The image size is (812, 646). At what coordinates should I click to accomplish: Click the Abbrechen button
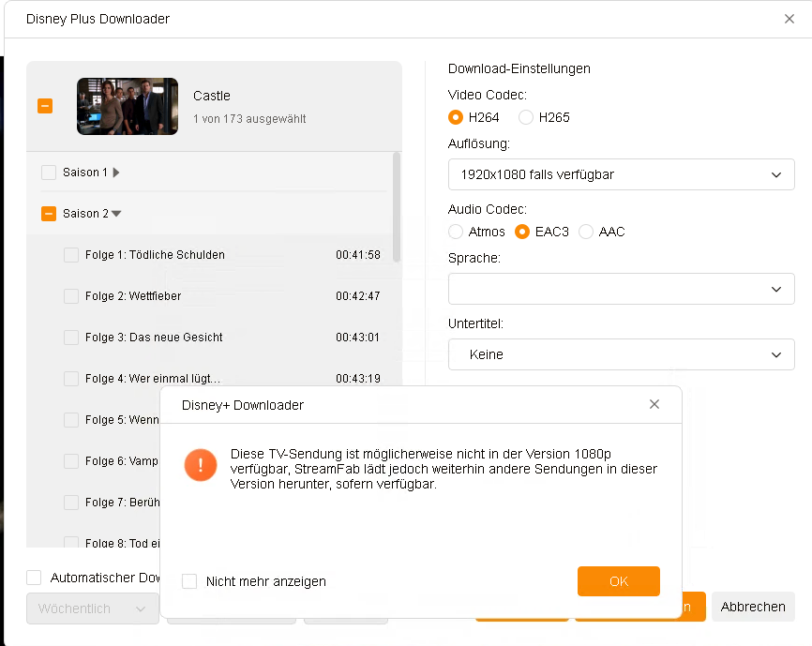click(753, 607)
